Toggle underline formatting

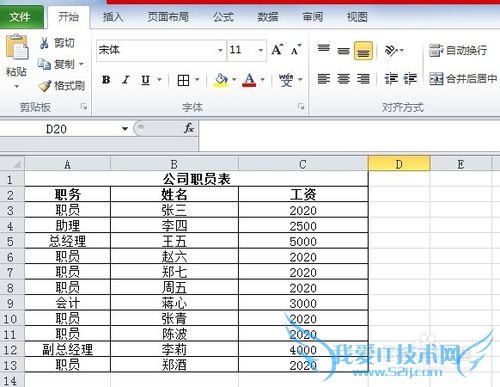pyautogui.click(x=145, y=80)
